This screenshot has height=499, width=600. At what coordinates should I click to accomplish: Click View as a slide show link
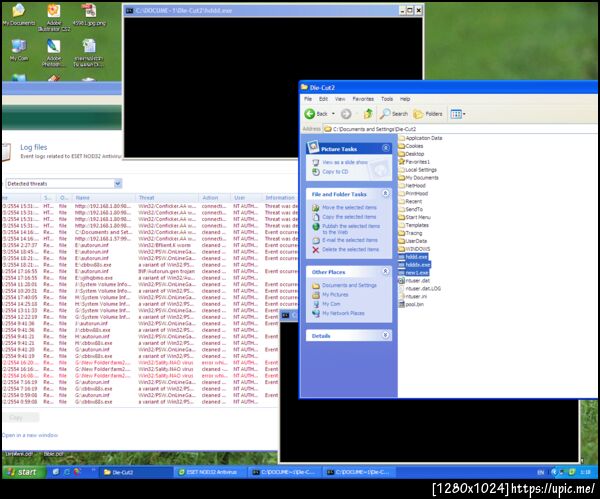(345, 162)
